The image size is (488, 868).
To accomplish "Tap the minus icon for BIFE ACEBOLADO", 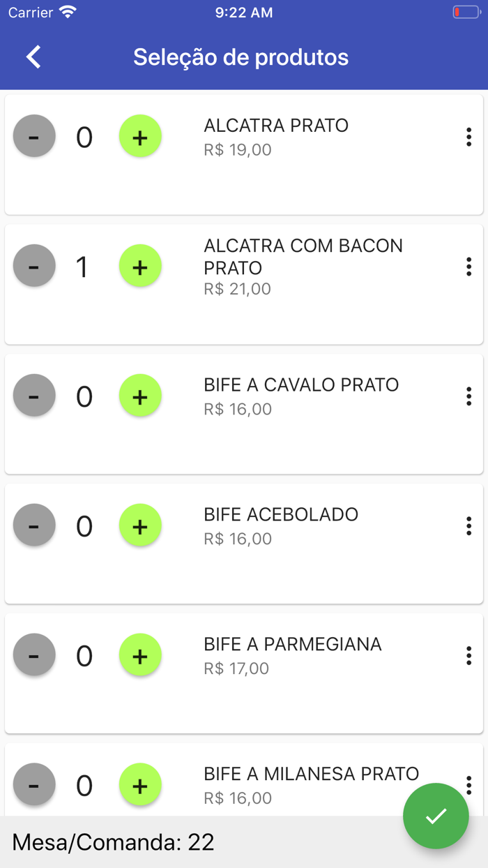I will 33,525.
